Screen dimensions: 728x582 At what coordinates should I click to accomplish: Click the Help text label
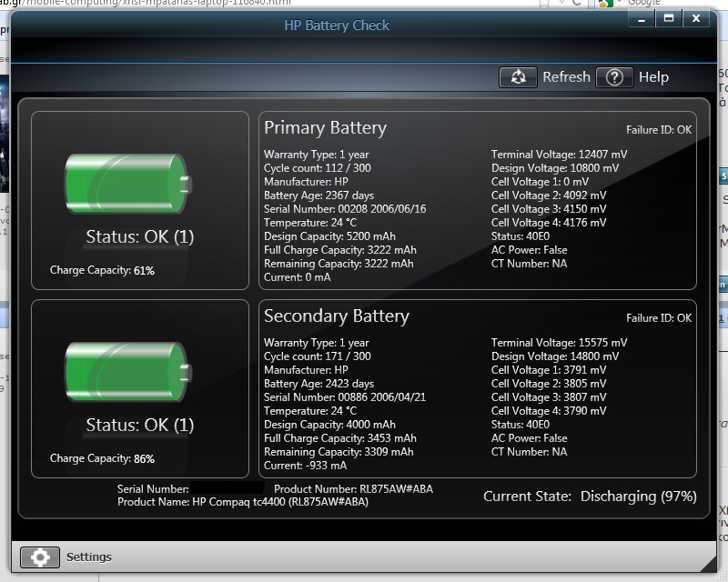[653, 77]
